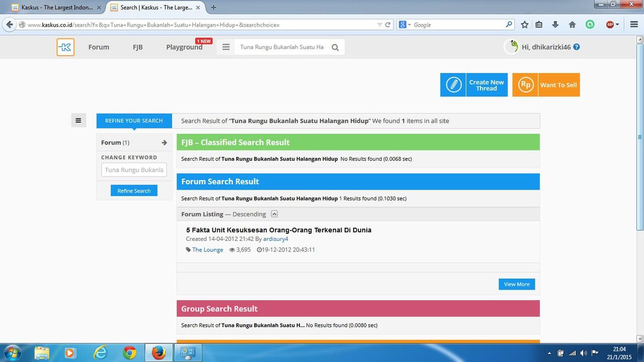Click the search magnifier icon in header
This screenshot has width=644, height=362.
pyautogui.click(x=335, y=47)
